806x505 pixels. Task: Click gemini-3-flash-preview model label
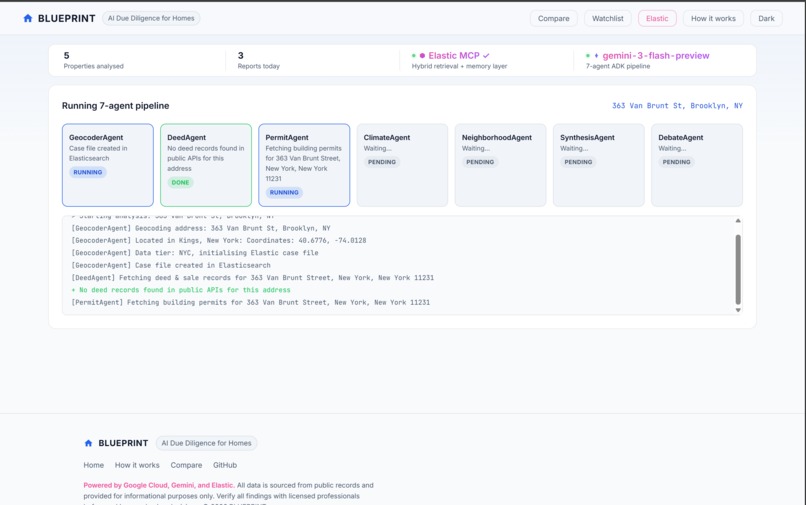click(656, 56)
